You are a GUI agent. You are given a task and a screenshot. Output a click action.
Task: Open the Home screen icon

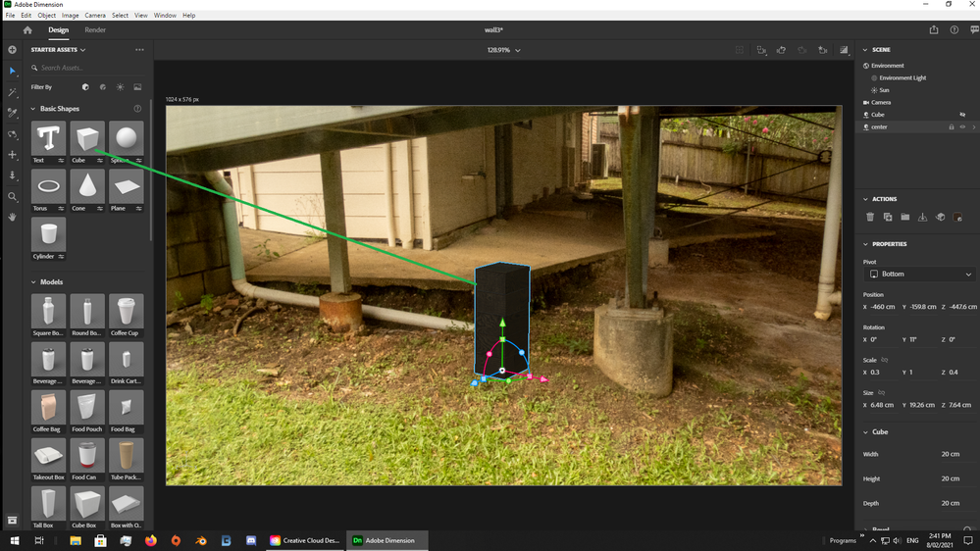point(26,30)
